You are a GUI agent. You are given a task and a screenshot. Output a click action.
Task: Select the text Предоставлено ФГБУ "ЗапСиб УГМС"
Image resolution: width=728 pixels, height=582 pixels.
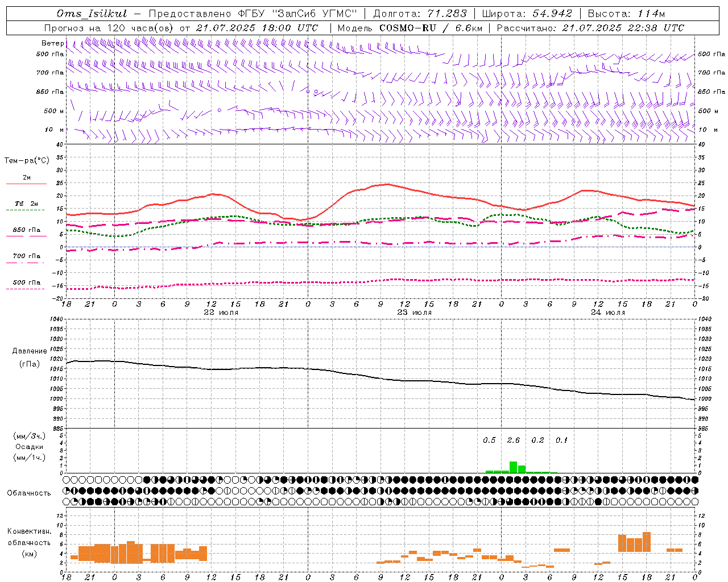(252, 14)
